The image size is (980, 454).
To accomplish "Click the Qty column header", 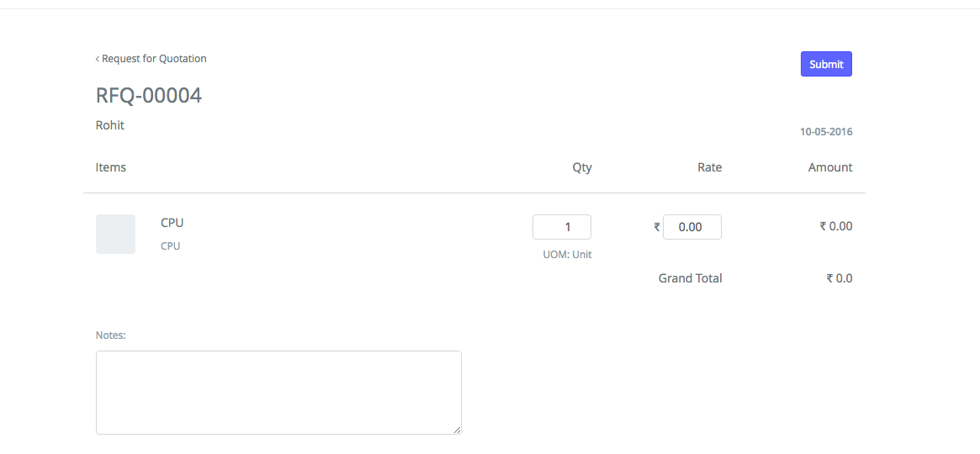I will pyautogui.click(x=582, y=167).
